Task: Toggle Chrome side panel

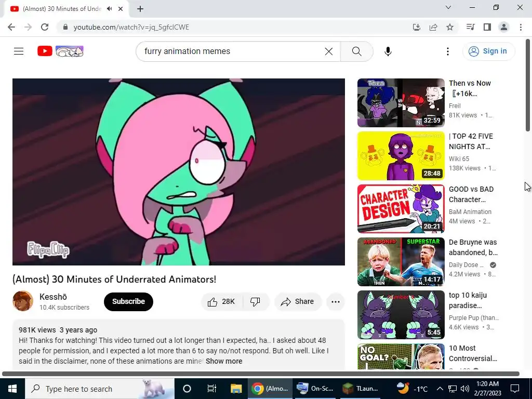Action: pos(487,27)
